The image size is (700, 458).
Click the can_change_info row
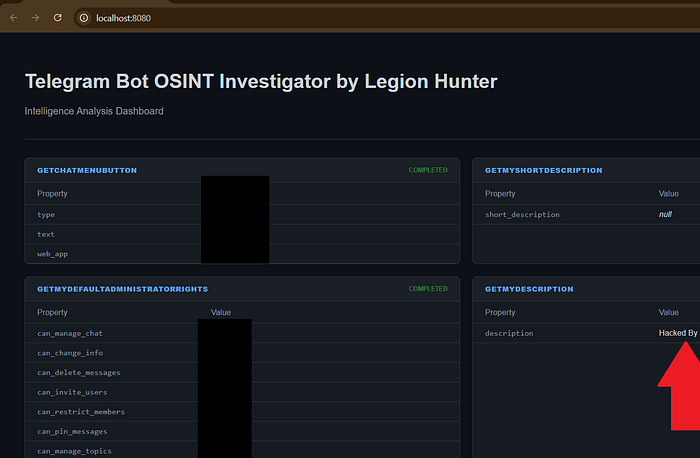(242, 353)
